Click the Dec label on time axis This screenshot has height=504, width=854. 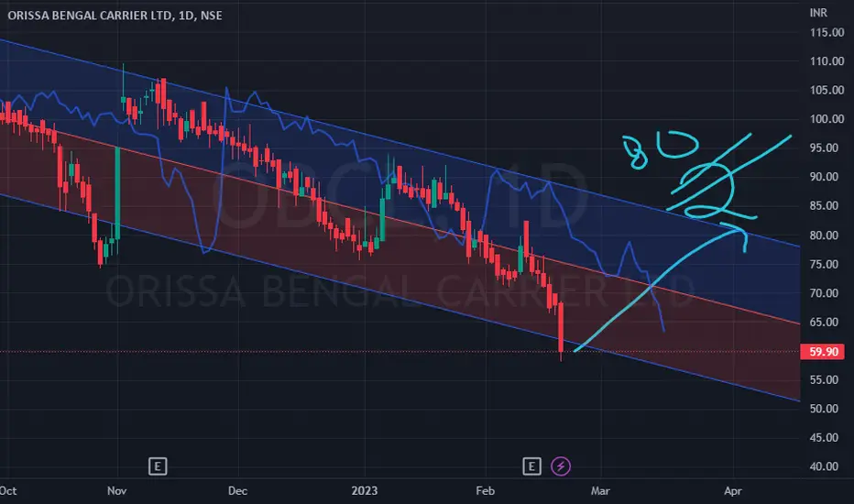[x=237, y=491]
